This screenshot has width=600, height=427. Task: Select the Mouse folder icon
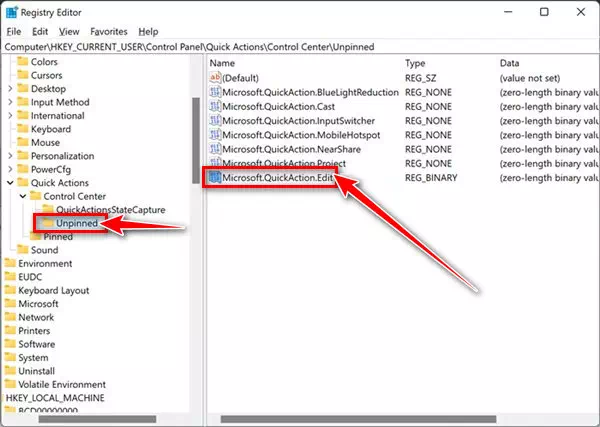click(23, 142)
